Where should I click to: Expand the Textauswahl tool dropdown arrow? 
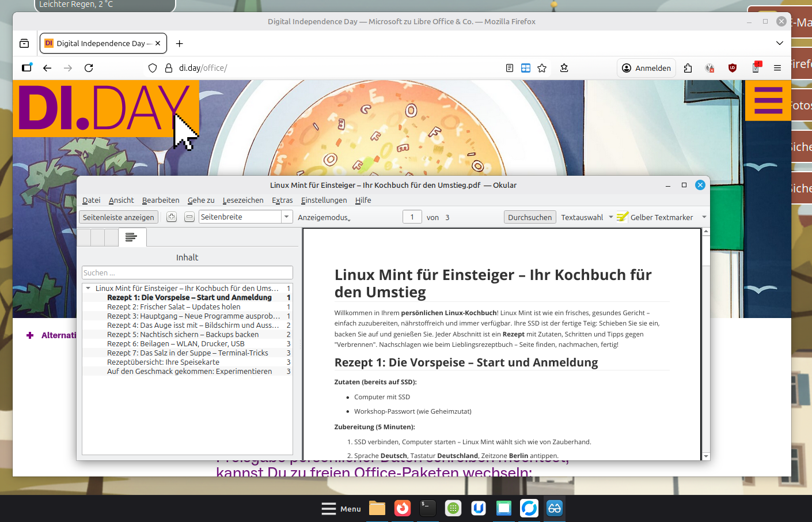[x=611, y=217]
